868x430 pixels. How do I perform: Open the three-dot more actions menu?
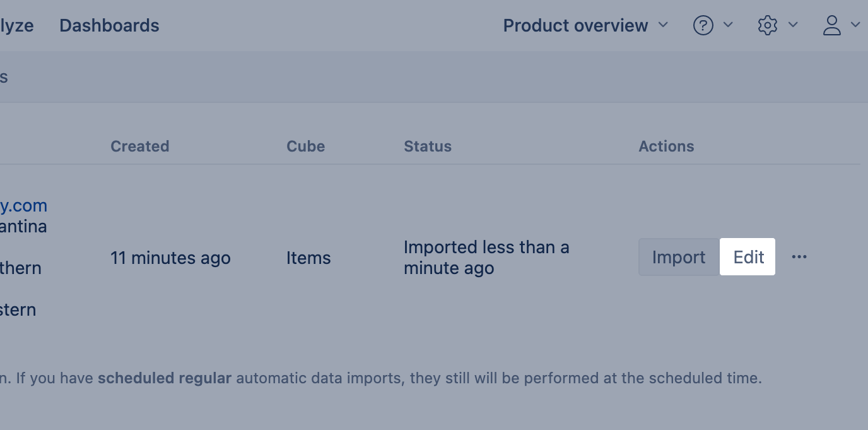point(799,257)
